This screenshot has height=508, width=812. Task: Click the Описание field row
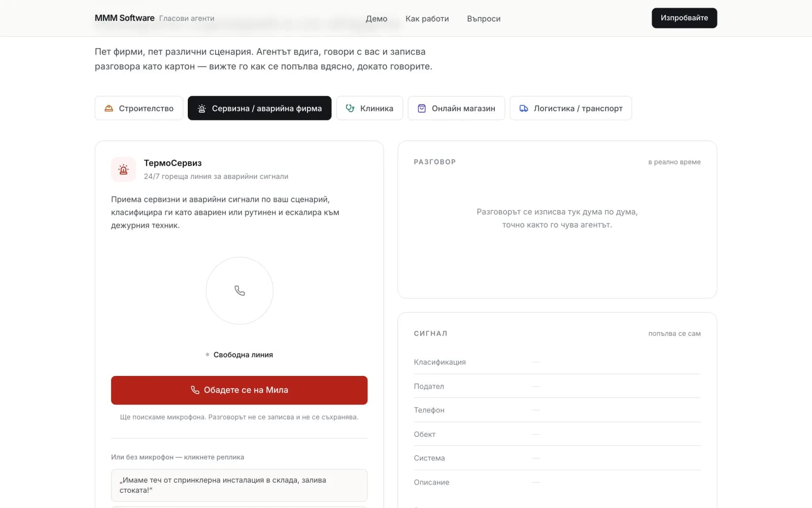coord(557,482)
